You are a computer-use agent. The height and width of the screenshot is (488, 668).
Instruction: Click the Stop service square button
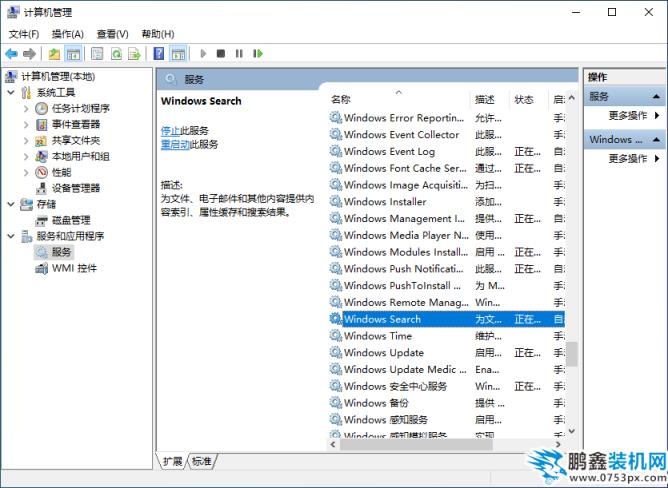pos(221,54)
